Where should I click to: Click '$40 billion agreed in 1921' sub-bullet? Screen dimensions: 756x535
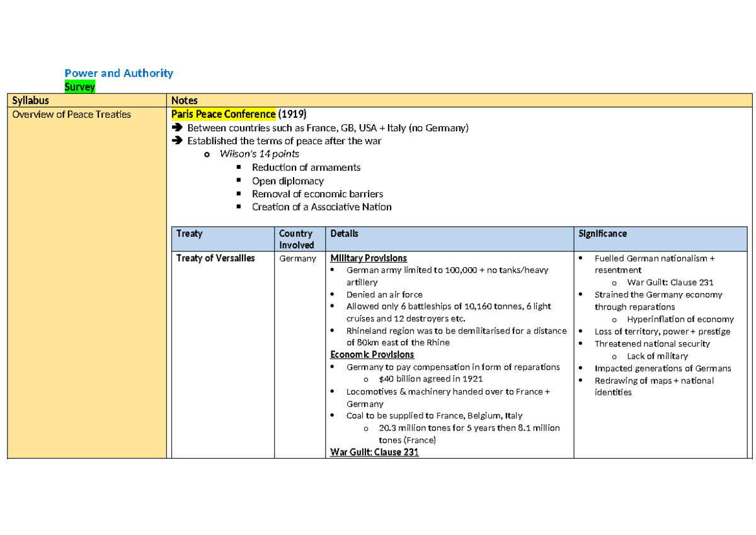click(x=431, y=379)
